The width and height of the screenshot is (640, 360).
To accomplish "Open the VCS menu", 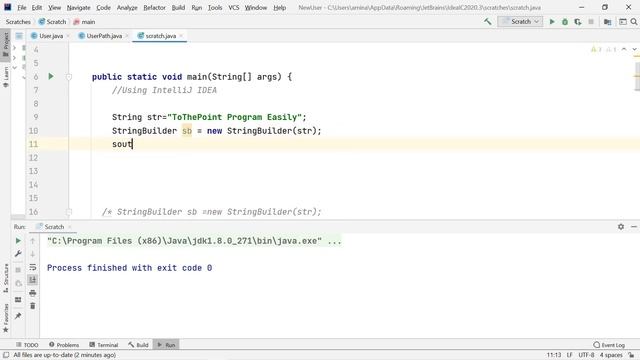I will coord(233,7).
